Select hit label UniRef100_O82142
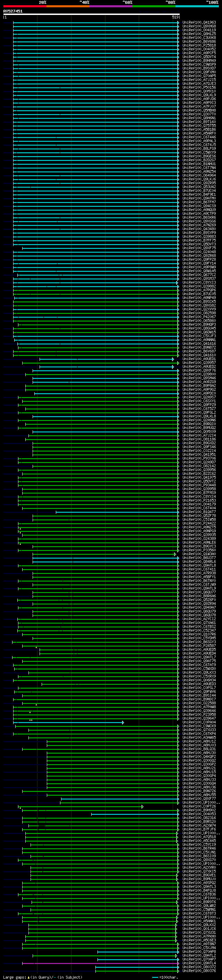Image resolution: width=222 pixels, height=980 pixels. pos(199,465)
